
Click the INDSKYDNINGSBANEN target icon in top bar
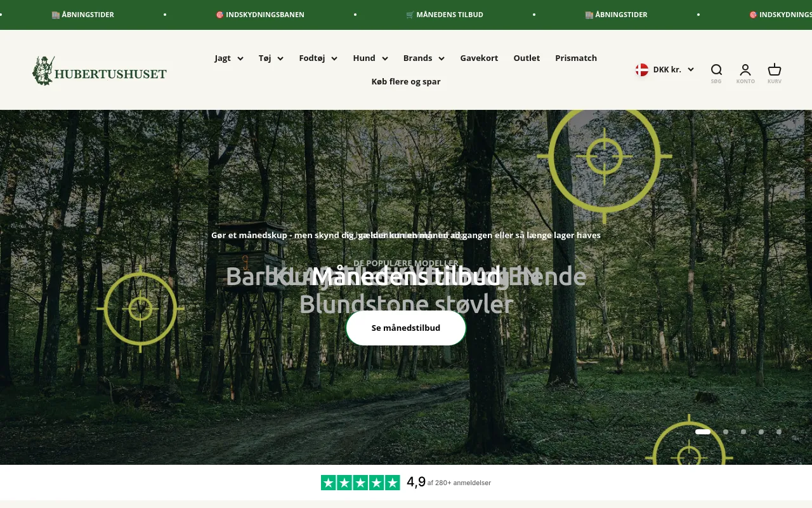click(220, 14)
